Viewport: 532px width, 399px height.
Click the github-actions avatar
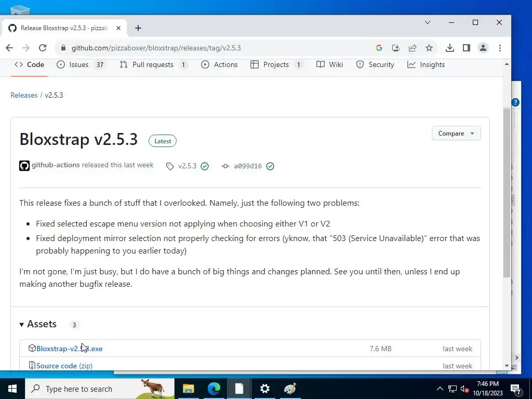(24, 166)
